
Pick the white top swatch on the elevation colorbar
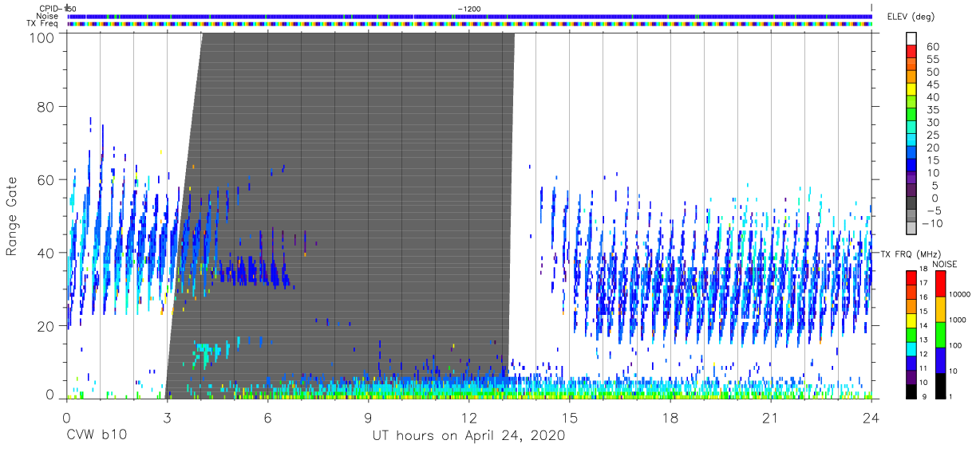(x=912, y=39)
